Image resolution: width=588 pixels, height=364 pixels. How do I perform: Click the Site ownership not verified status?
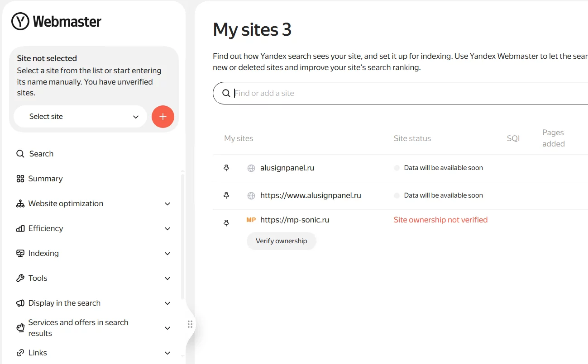click(440, 220)
